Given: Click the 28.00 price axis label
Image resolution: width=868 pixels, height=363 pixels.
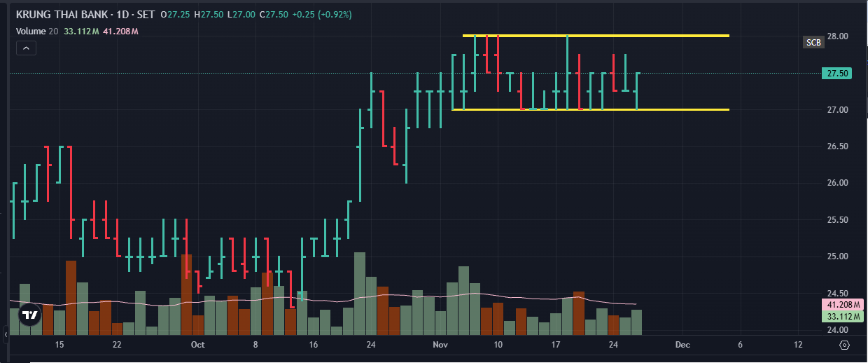Looking at the screenshot, I should click(838, 36).
